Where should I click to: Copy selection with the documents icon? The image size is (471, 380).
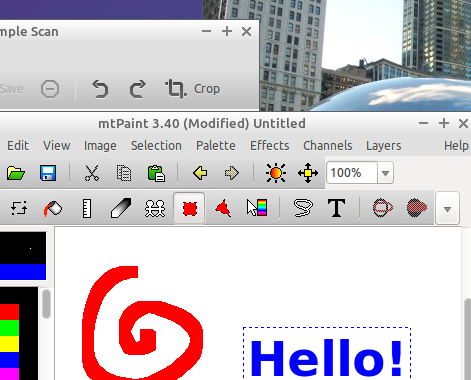(124, 173)
